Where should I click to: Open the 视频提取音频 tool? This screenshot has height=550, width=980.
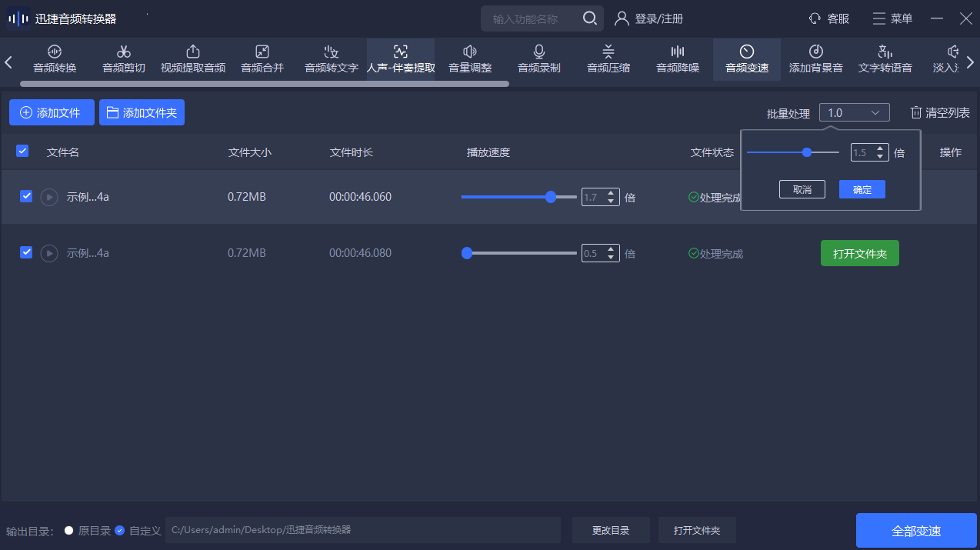click(x=193, y=59)
